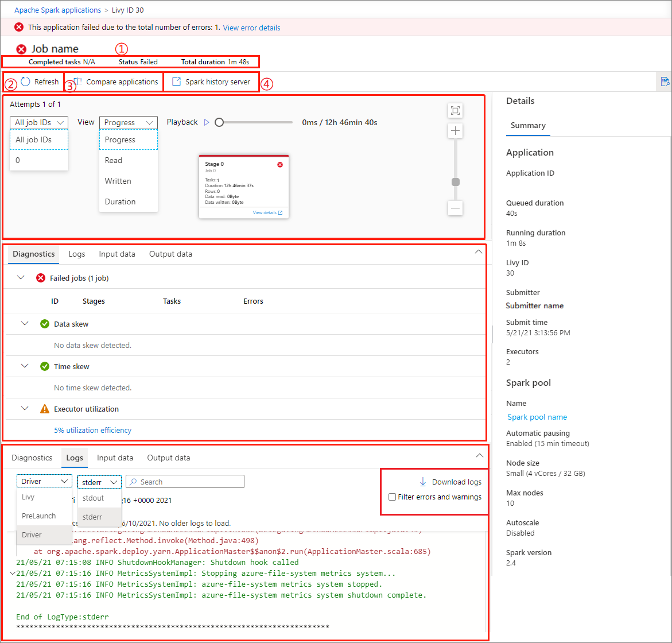Image resolution: width=672 pixels, height=643 pixels.
Task: Click the Download logs icon
Action: click(x=423, y=482)
